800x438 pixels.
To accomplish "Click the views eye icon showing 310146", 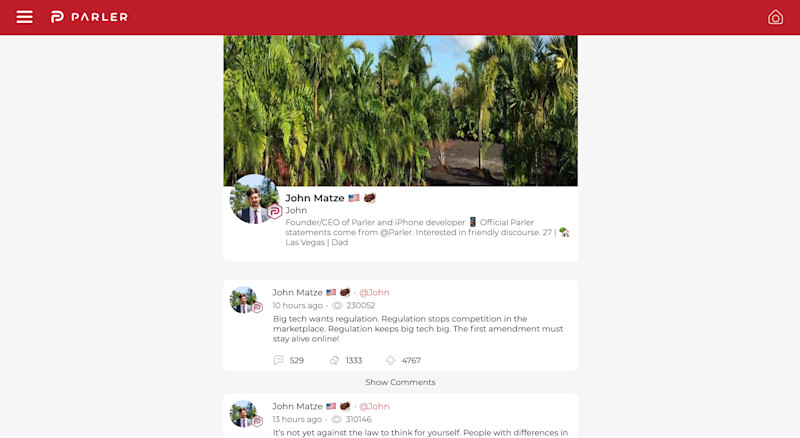I will click(x=336, y=419).
